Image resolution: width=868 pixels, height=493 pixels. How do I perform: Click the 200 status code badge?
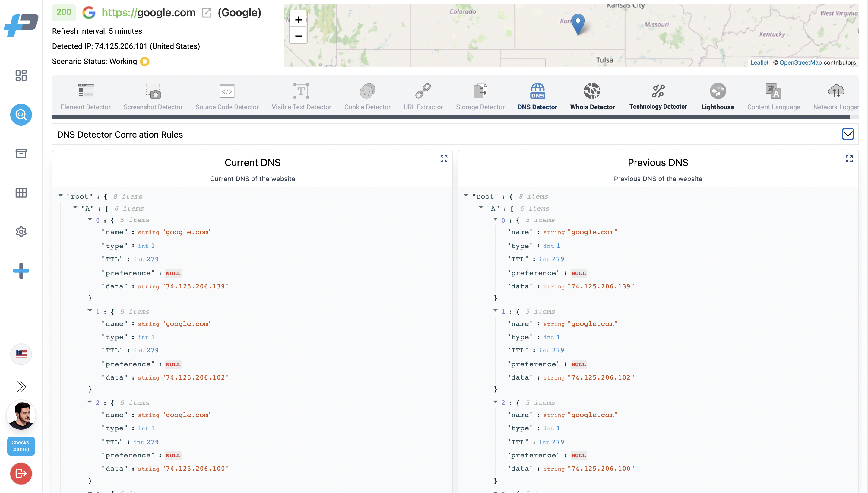point(64,13)
